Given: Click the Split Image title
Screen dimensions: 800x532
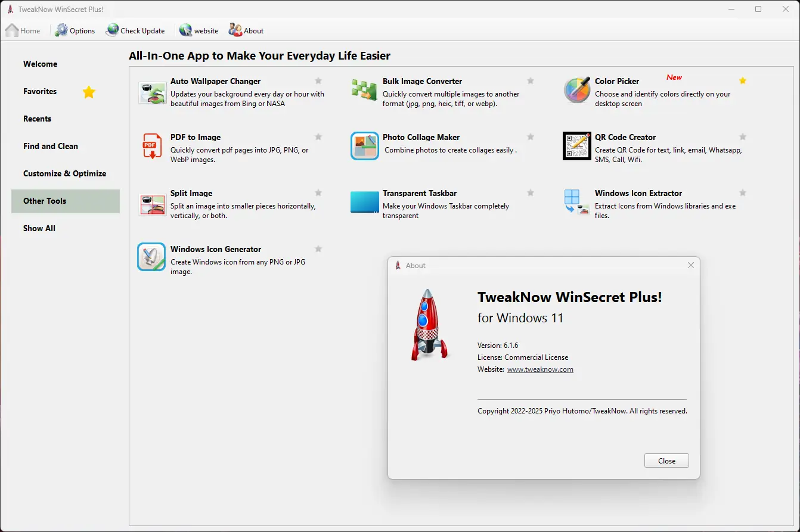Looking at the screenshot, I should pyautogui.click(x=191, y=193).
